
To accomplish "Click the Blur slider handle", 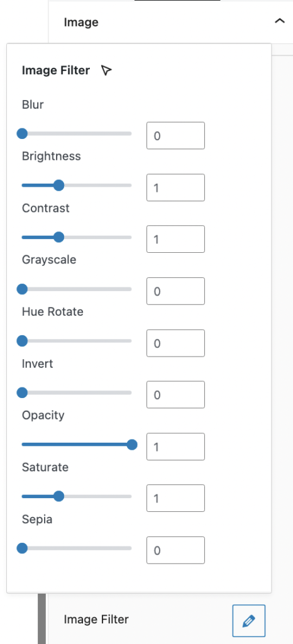I will [22, 133].
